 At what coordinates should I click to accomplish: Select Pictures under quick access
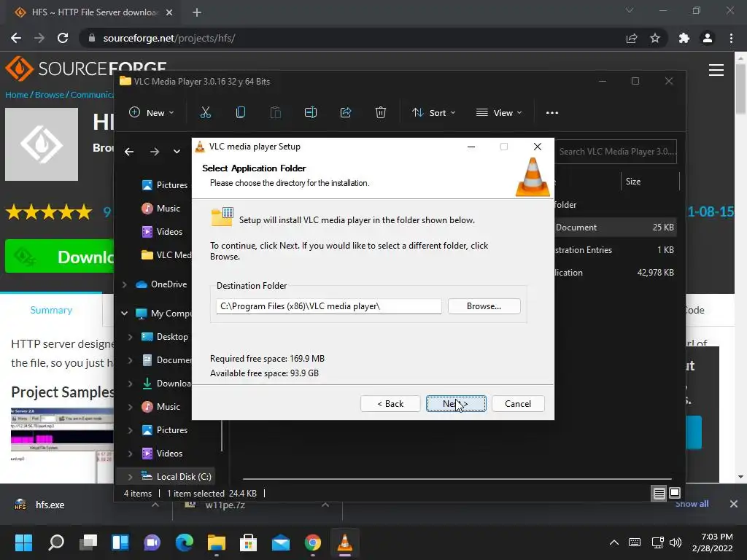165,185
